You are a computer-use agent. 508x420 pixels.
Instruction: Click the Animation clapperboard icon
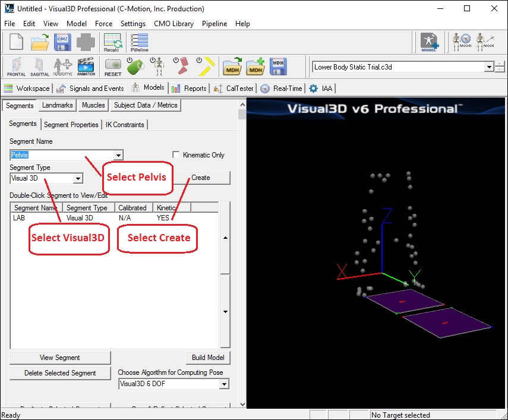(86, 67)
